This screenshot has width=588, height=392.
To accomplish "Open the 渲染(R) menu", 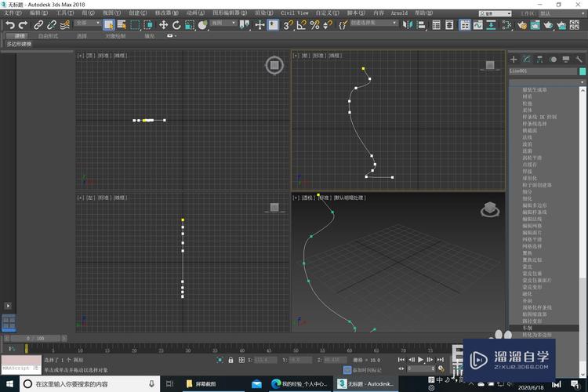I will click(264, 13).
